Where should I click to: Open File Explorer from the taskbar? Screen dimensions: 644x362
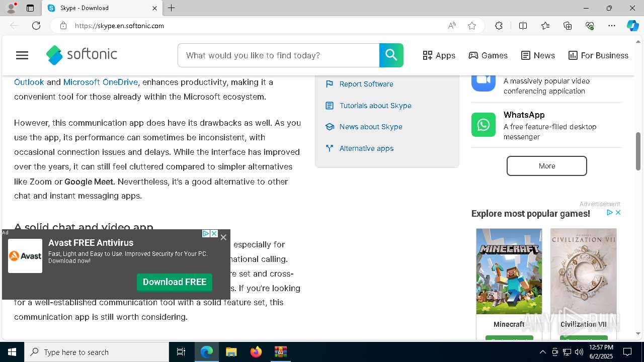231,352
